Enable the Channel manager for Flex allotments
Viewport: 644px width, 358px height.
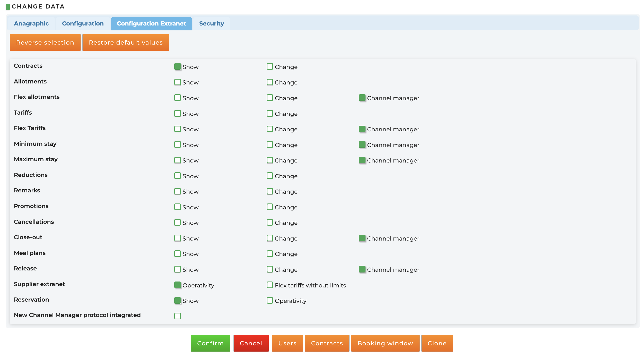362,97
